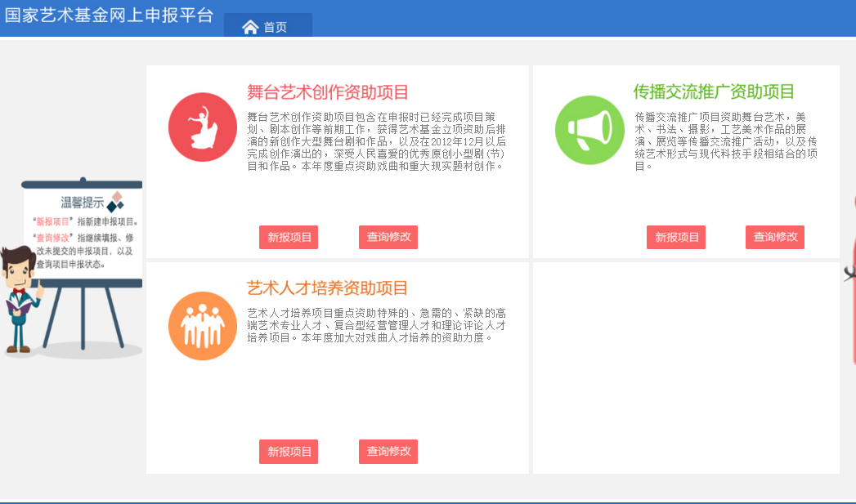Click the 国家艺术基金网上申报平台 site title
Viewport: 856px width, 504px height.
[109, 15]
